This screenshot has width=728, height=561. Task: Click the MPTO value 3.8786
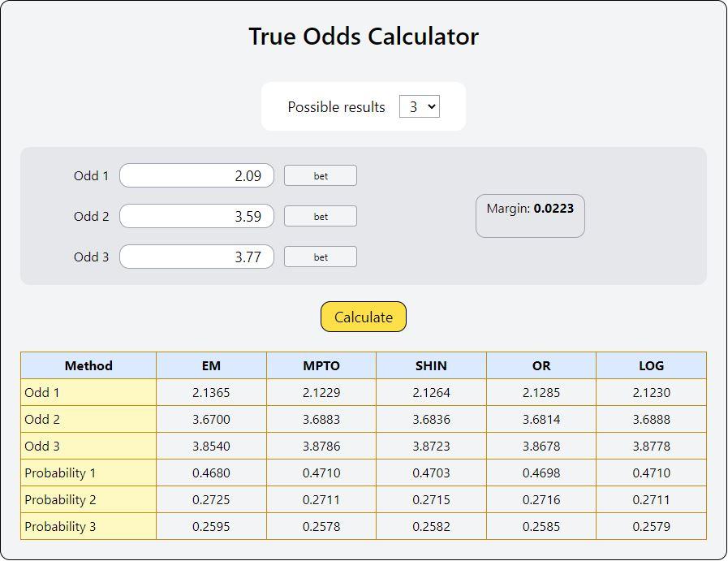click(321, 446)
